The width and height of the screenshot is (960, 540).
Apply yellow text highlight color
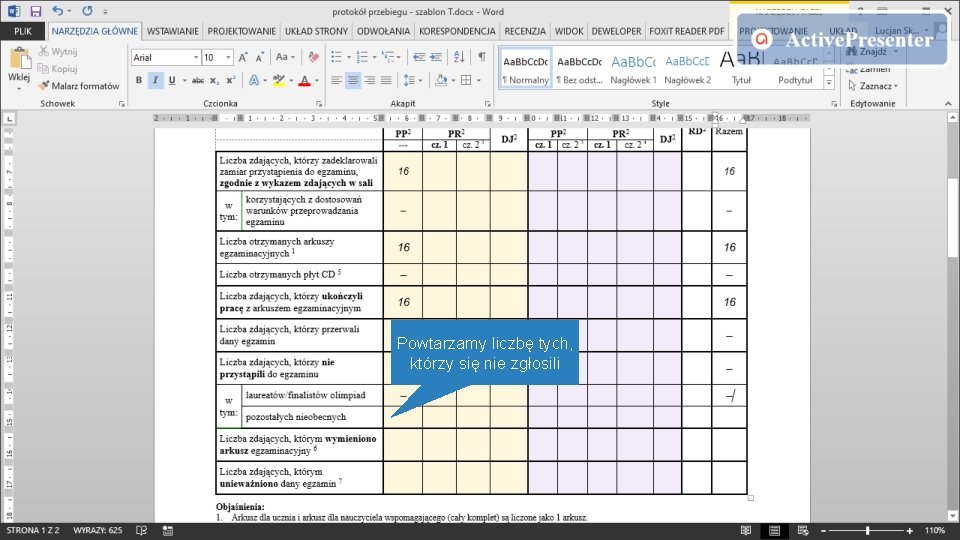(x=279, y=80)
